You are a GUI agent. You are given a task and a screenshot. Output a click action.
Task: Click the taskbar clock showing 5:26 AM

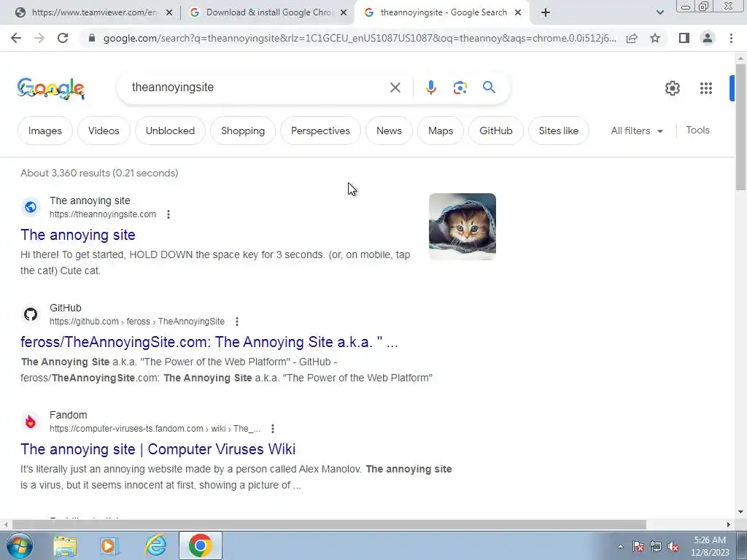pyautogui.click(x=710, y=546)
